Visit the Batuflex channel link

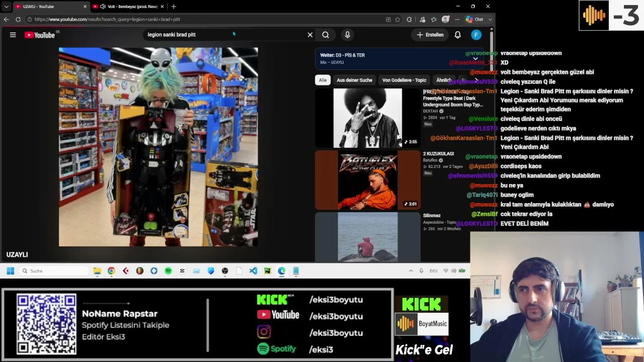point(430,160)
